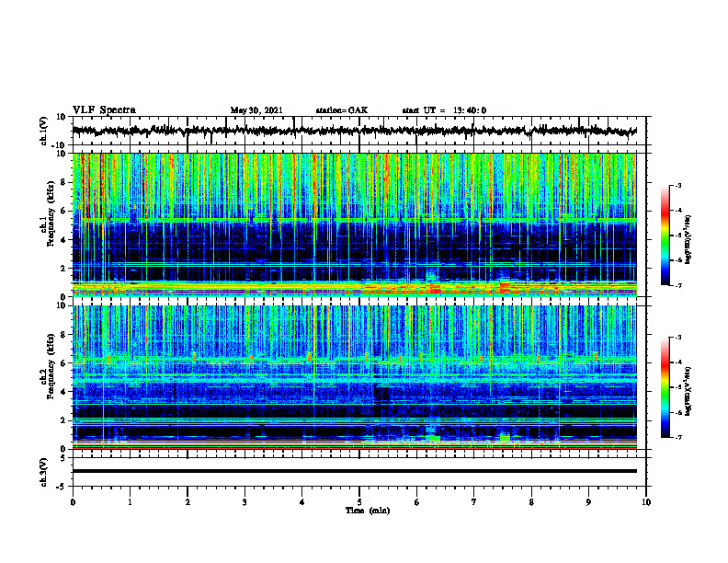
Task: Click tick label '1' on the Time axis
Action: (130, 502)
